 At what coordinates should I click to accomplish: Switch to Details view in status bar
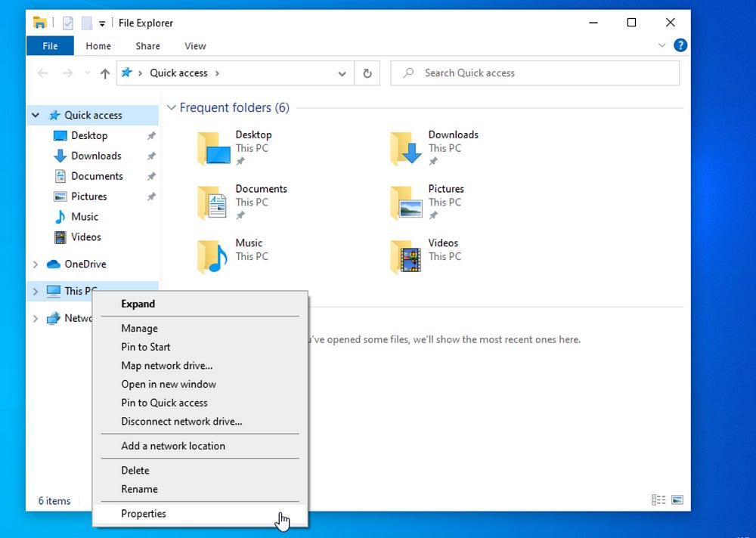pos(658,500)
